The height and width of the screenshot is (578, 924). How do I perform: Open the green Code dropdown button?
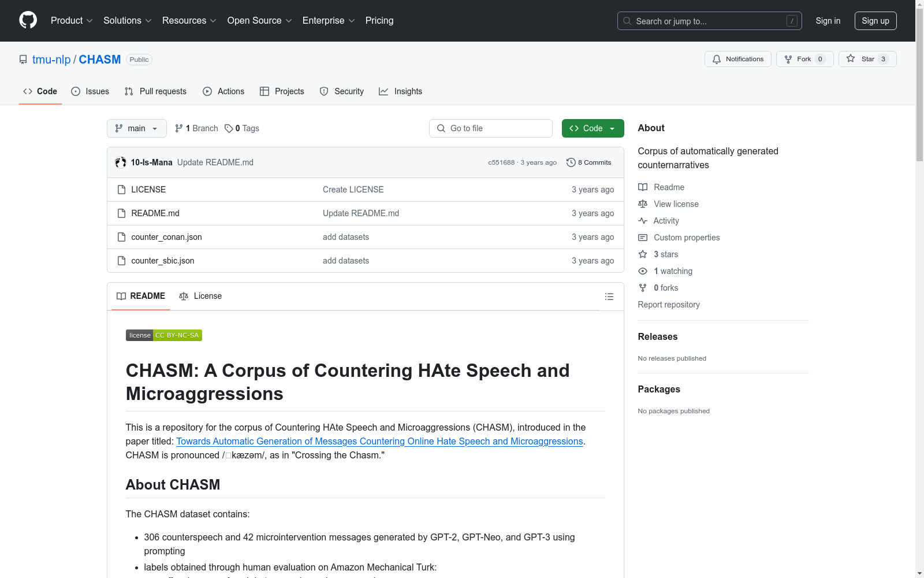(593, 128)
